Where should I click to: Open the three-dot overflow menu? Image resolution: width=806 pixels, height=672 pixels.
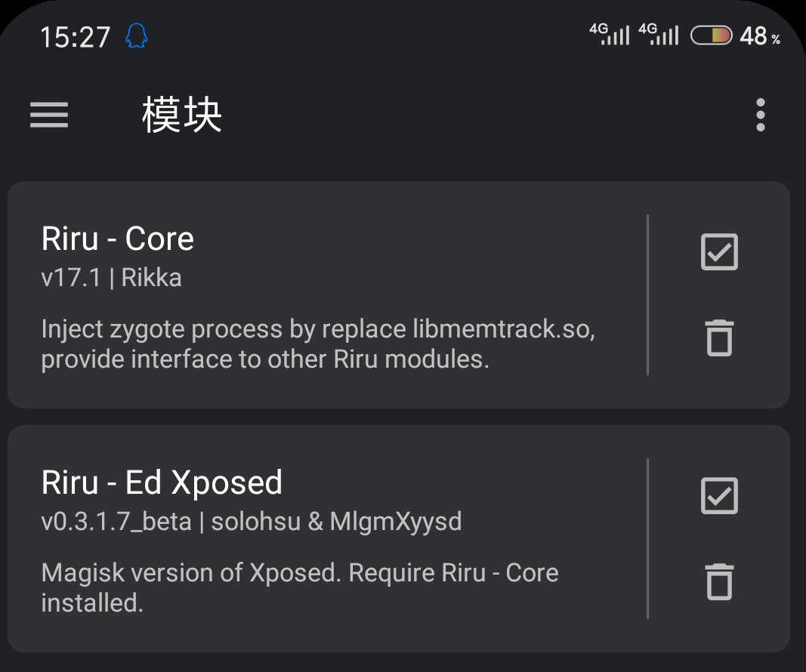click(760, 115)
